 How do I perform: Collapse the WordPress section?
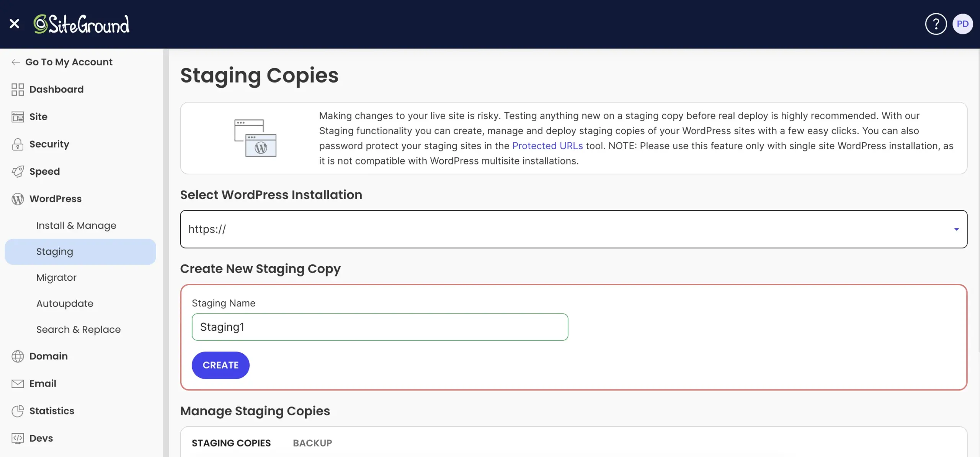pos(56,199)
